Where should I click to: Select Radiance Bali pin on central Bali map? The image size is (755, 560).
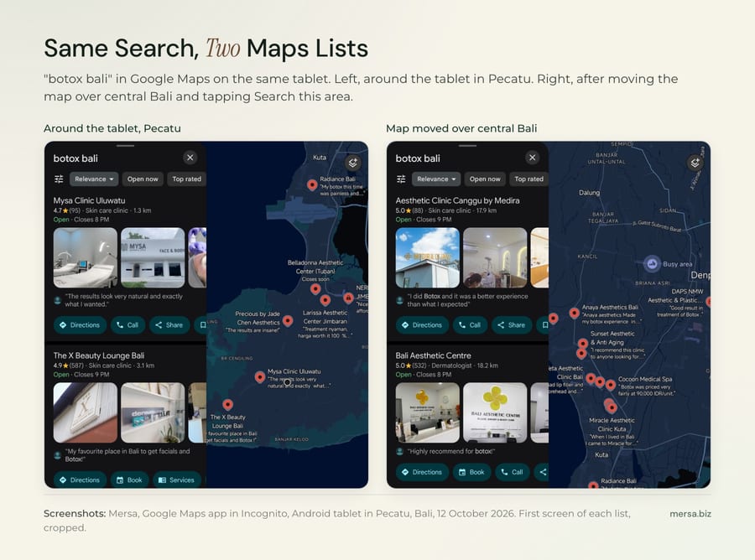click(593, 485)
